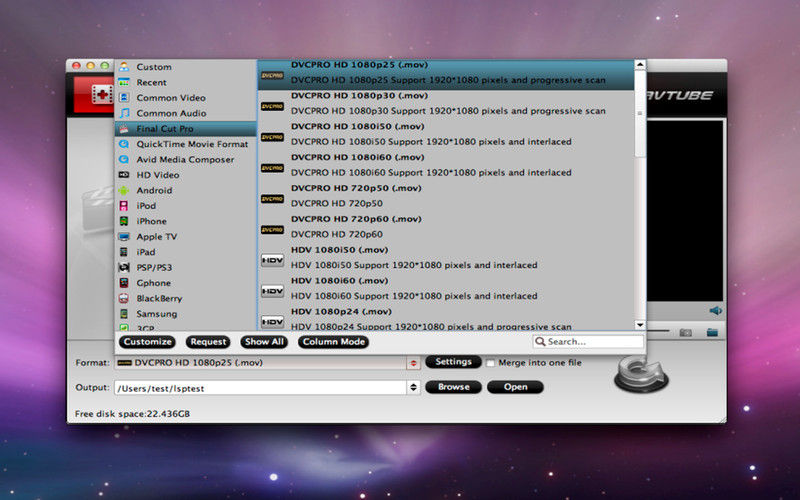Click the Recent category icon
This screenshot has width=800, height=500.
point(124,82)
